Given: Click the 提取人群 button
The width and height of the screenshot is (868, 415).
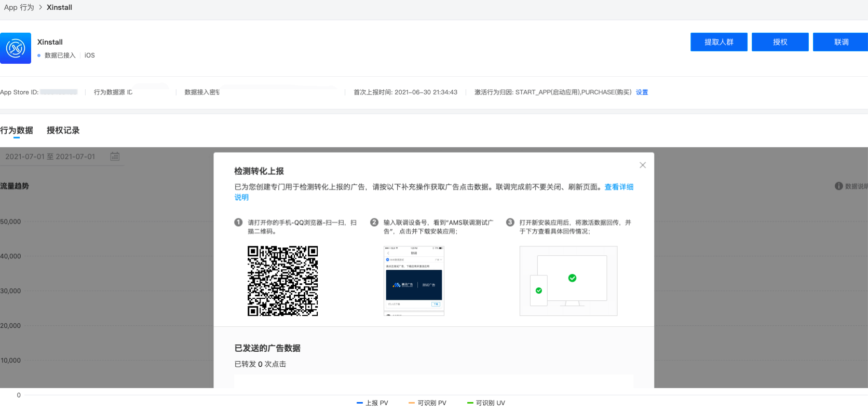Looking at the screenshot, I should coord(719,42).
